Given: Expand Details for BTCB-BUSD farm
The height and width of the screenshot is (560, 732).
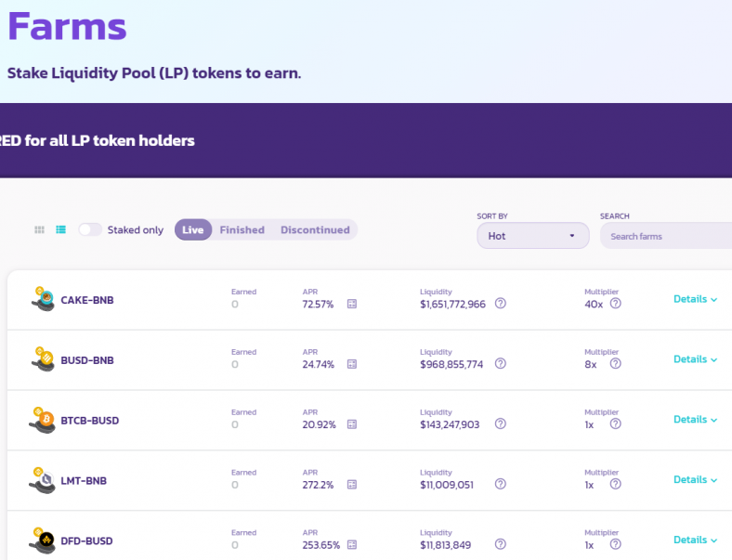Looking at the screenshot, I should (x=696, y=420).
